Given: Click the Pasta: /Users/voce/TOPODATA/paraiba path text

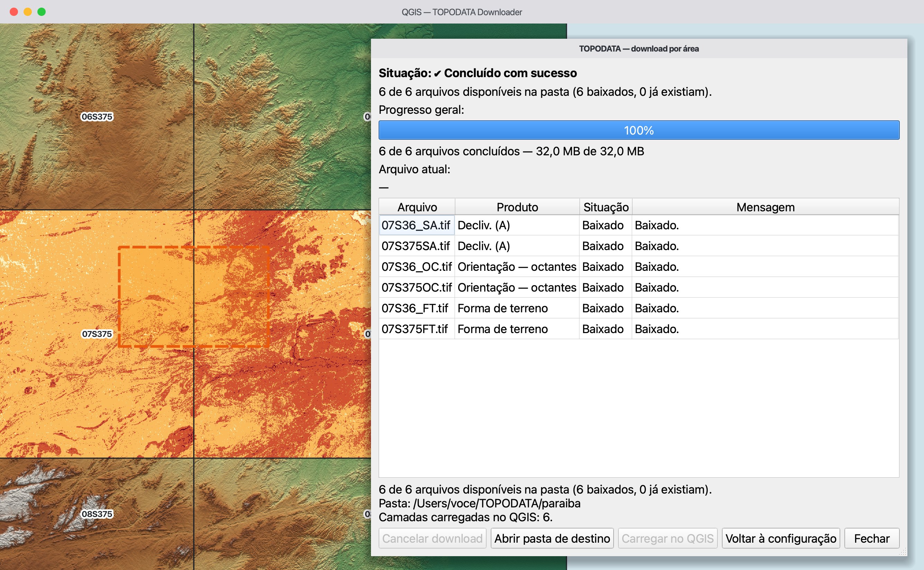Looking at the screenshot, I should pos(479,503).
